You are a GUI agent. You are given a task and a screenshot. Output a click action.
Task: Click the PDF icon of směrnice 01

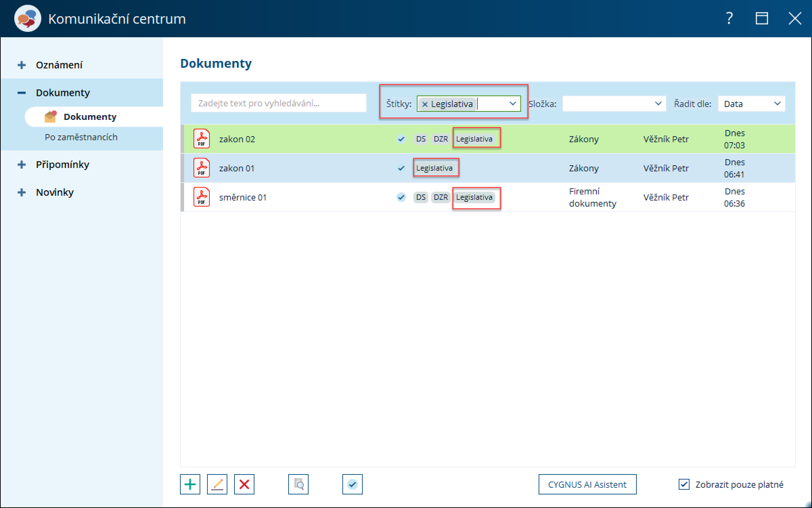pos(202,197)
